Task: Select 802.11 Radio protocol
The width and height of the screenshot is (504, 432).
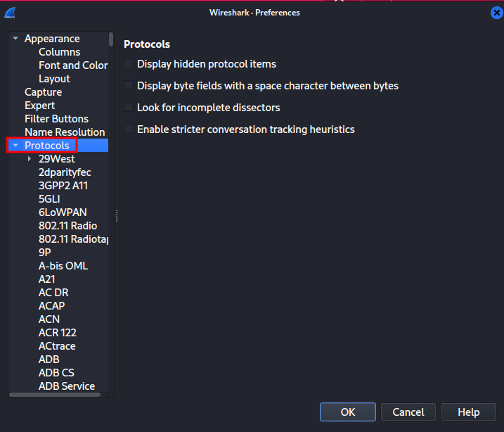Action: pyautogui.click(x=67, y=226)
